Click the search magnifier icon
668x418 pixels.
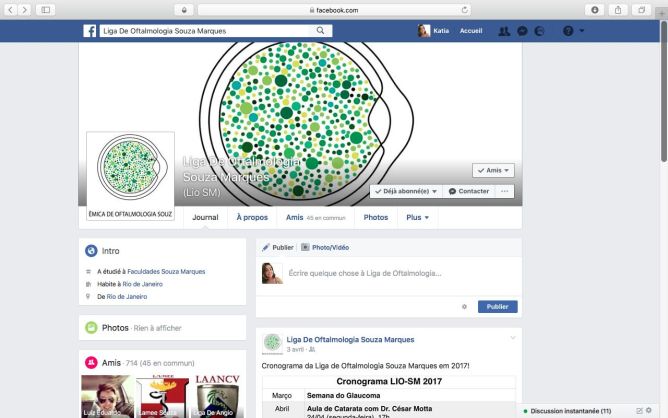(x=320, y=31)
